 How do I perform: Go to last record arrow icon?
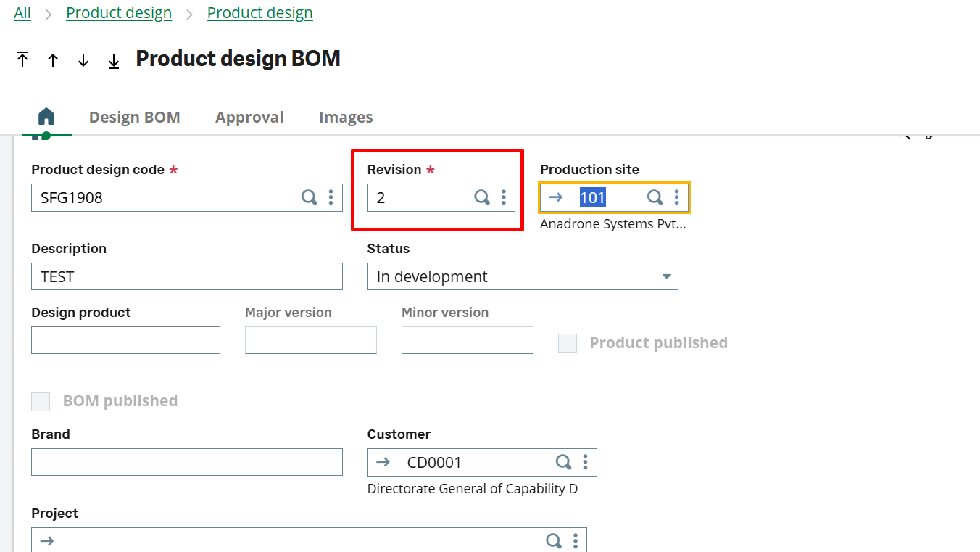pyautogui.click(x=114, y=61)
